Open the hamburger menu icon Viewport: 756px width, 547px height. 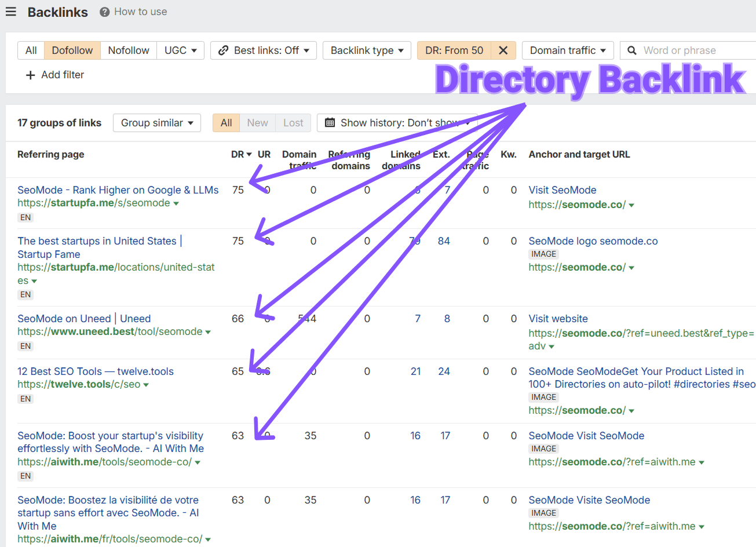click(11, 12)
